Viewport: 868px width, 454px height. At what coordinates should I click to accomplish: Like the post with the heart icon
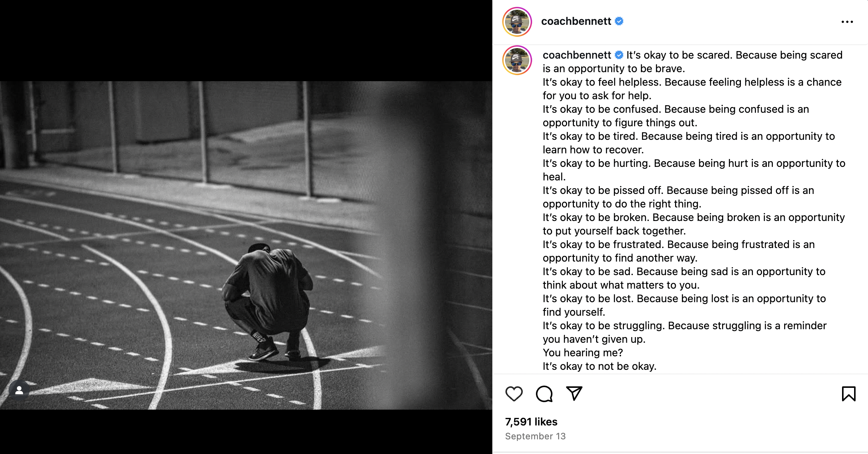(514, 394)
